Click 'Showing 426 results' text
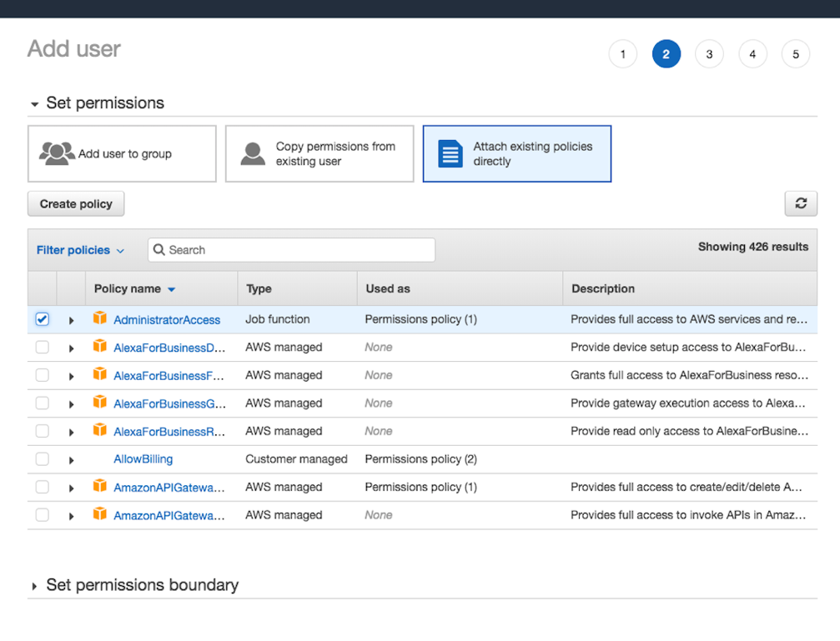This screenshot has width=840, height=641. [753, 247]
